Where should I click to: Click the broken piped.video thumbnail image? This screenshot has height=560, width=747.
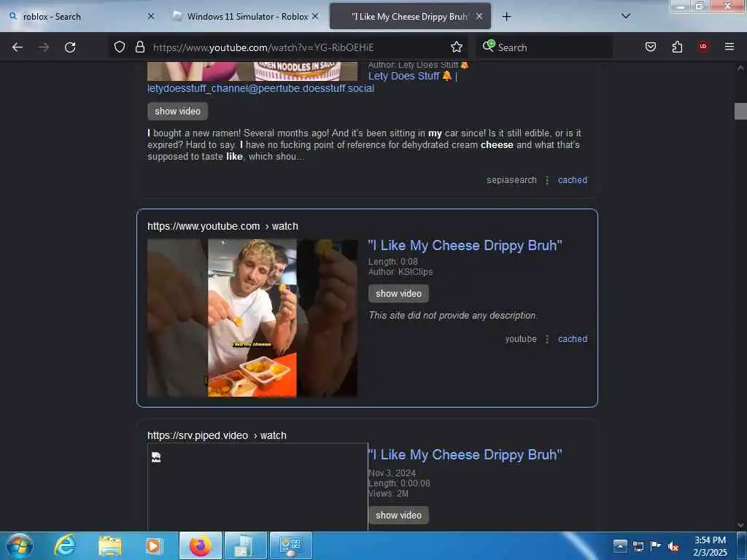coord(258,486)
